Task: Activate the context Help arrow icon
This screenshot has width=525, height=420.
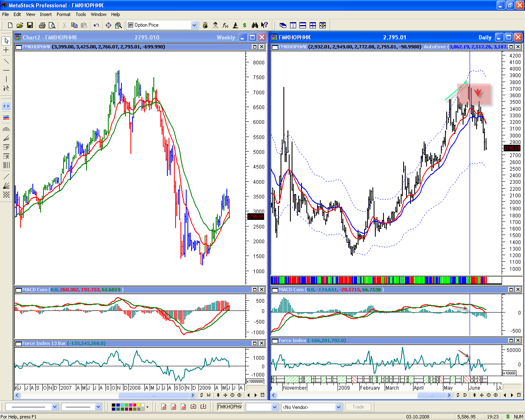Action: (x=265, y=25)
